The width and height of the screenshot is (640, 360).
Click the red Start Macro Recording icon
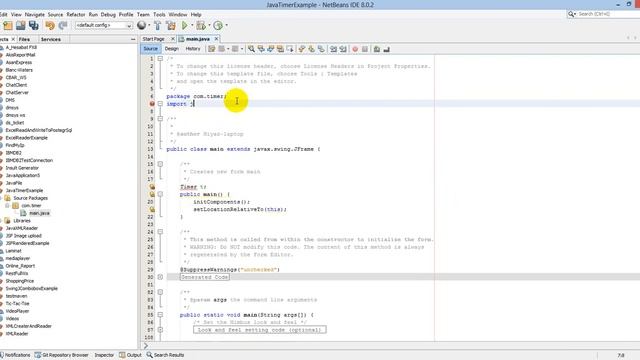click(355, 49)
